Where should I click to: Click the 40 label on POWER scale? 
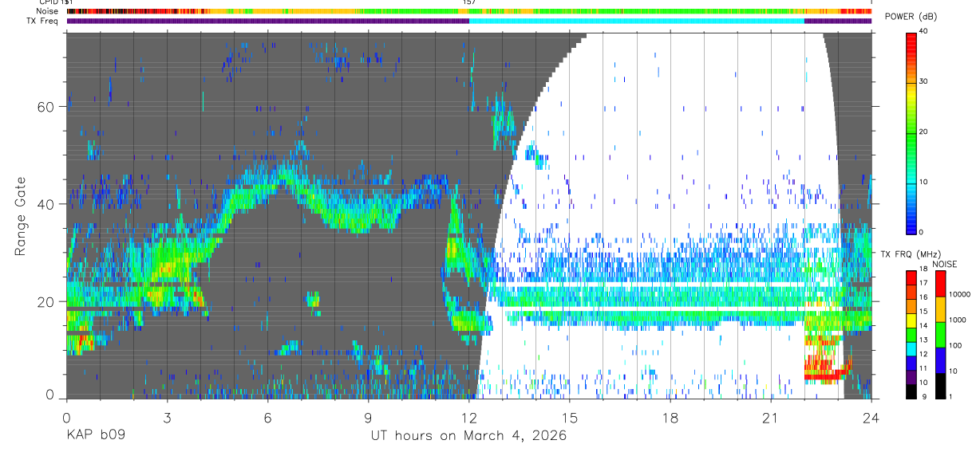pos(923,31)
